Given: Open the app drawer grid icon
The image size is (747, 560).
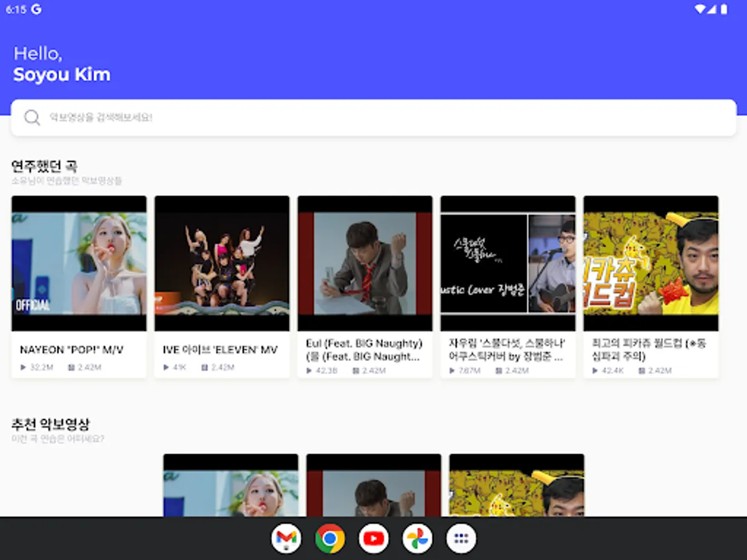Looking at the screenshot, I should (x=461, y=538).
